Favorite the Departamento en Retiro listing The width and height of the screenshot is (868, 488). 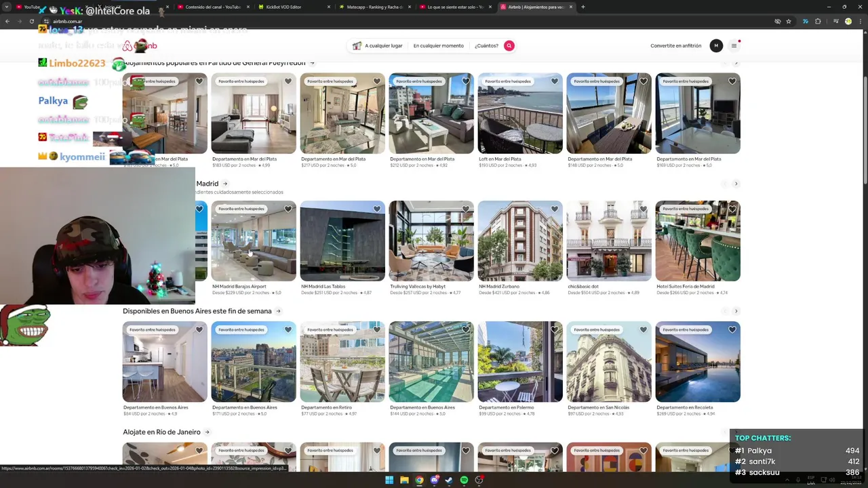(377, 329)
